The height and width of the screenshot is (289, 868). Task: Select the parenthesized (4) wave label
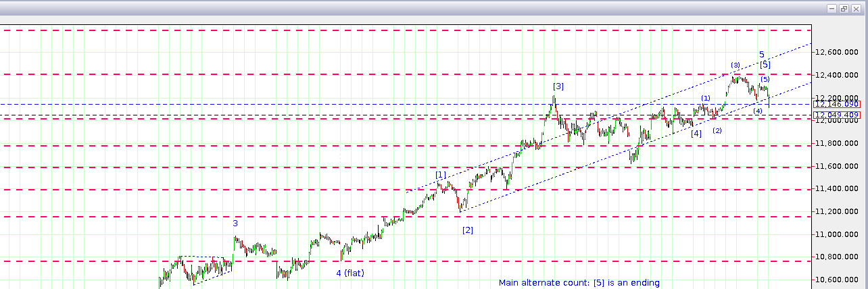pyautogui.click(x=758, y=111)
